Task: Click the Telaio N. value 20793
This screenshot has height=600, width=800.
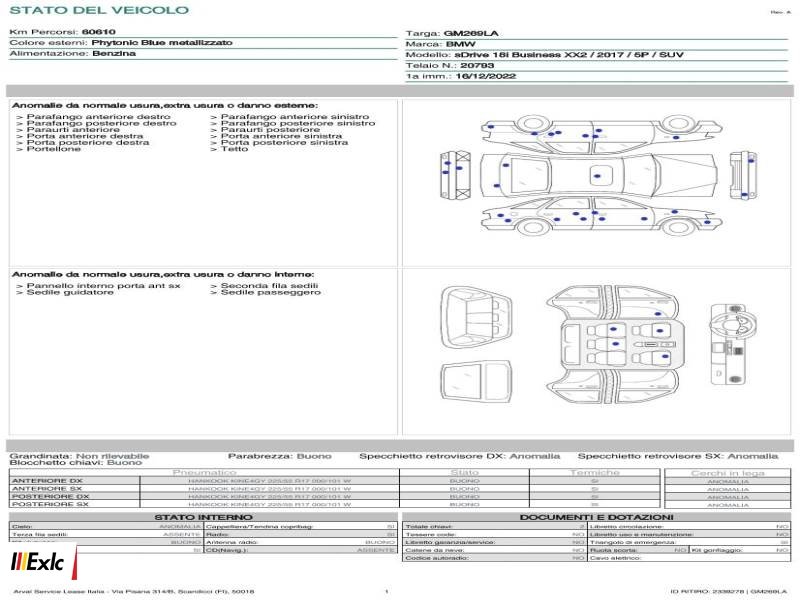Action: click(477, 65)
